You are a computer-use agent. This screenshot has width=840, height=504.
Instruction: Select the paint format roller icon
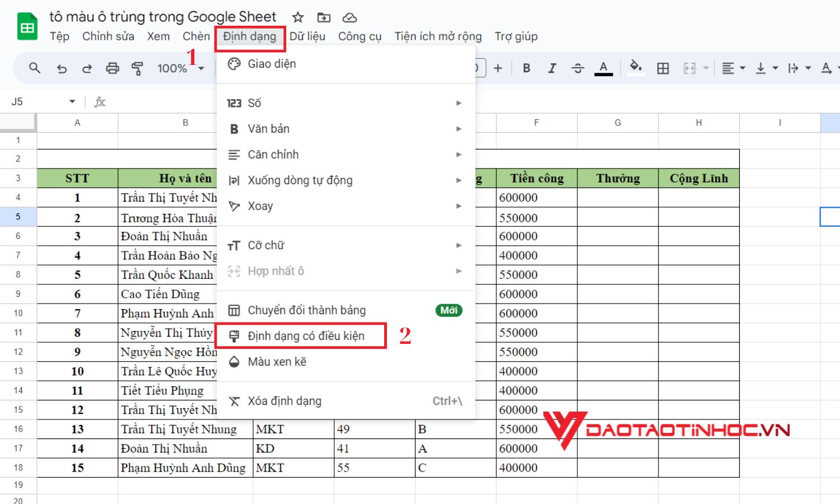pyautogui.click(x=137, y=68)
